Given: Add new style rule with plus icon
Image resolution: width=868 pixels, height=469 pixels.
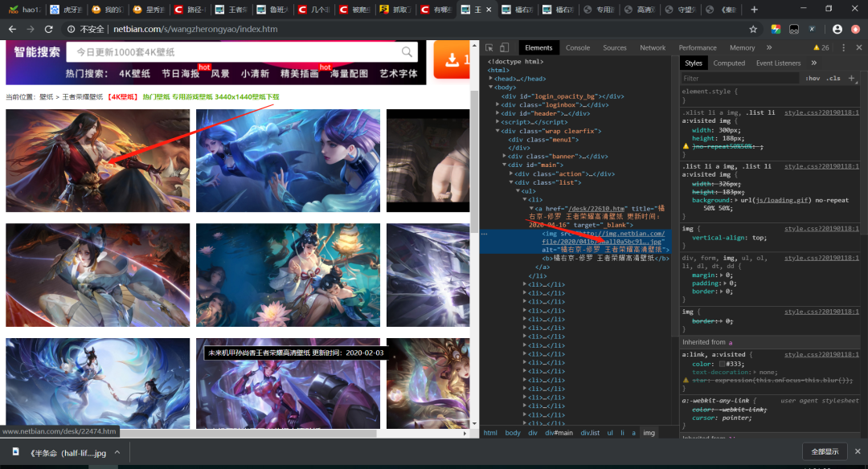Looking at the screenshot, I should 851,78.
